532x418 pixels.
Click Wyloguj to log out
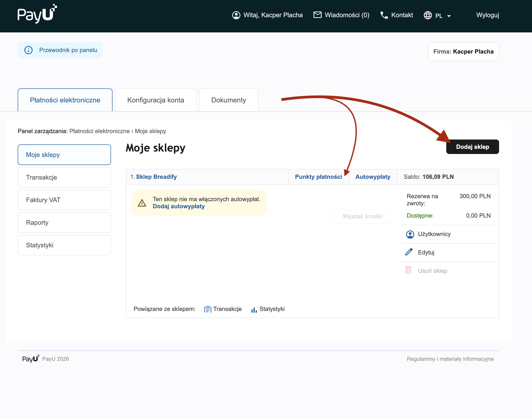pos(487,15)
